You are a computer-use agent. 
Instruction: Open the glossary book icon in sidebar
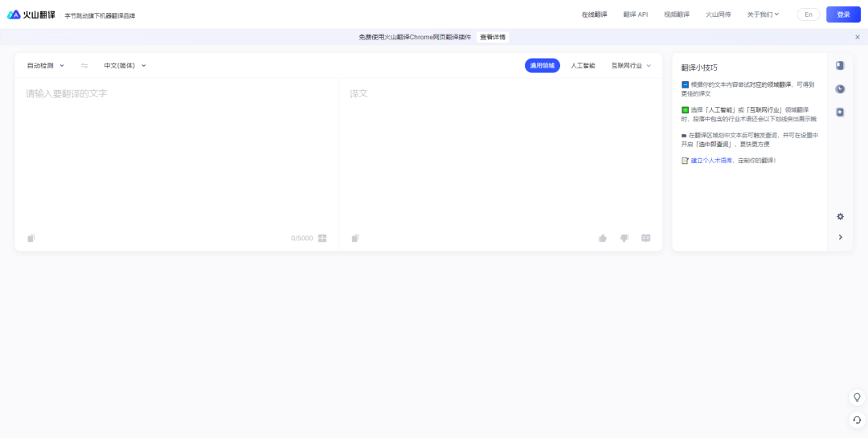pos(840,65)
